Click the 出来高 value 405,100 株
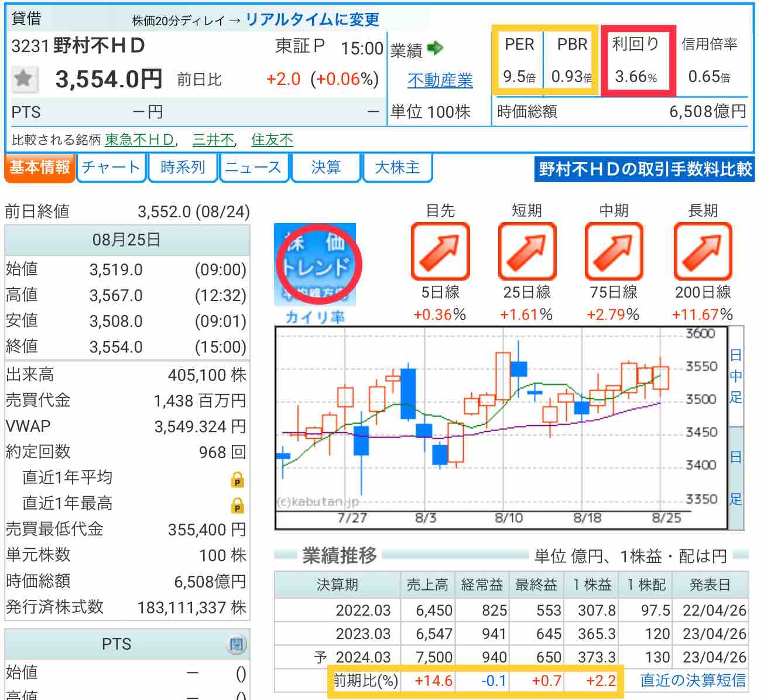Image resolution: width=764 pixels, height=700 pixels. coord(207,375)
